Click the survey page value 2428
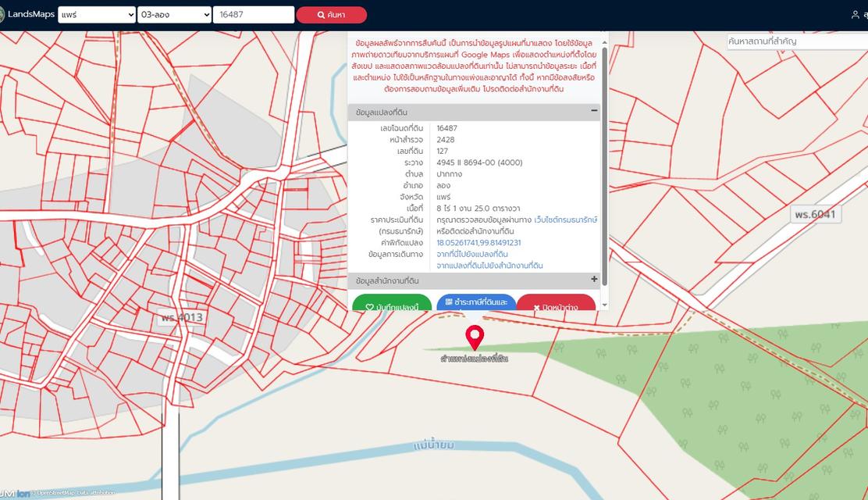Viewport: 868px width, 500px height. pos(446,140)
